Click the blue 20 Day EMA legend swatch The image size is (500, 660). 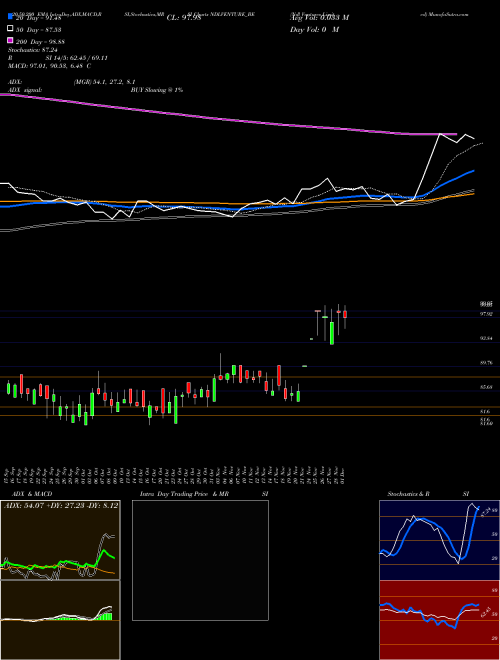[x=10, y=17]
